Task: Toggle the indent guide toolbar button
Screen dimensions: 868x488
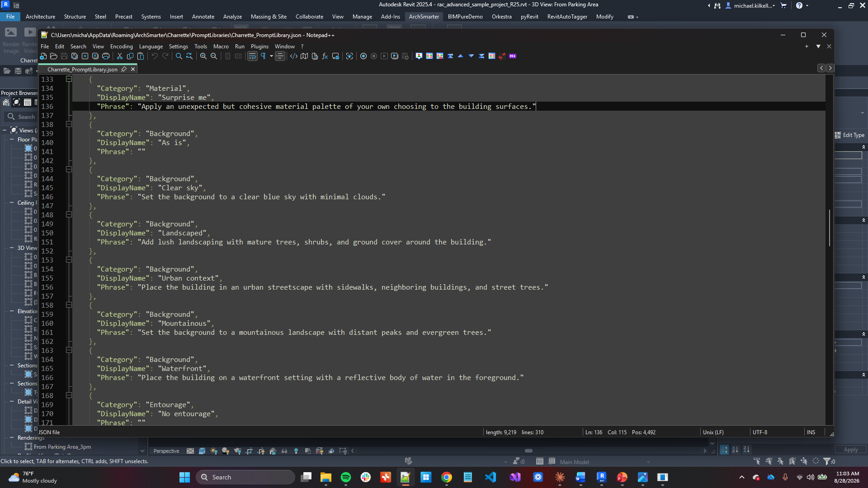Action: (x=280, y=56)
